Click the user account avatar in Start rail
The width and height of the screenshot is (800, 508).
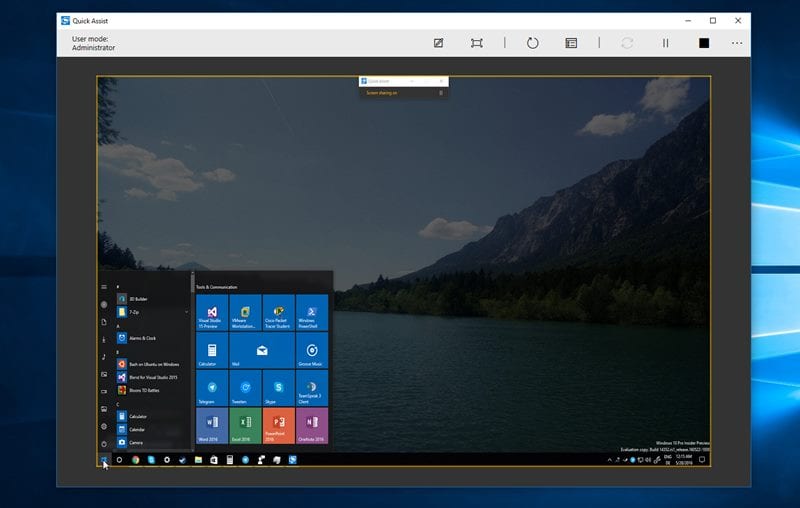click(104, 304)
